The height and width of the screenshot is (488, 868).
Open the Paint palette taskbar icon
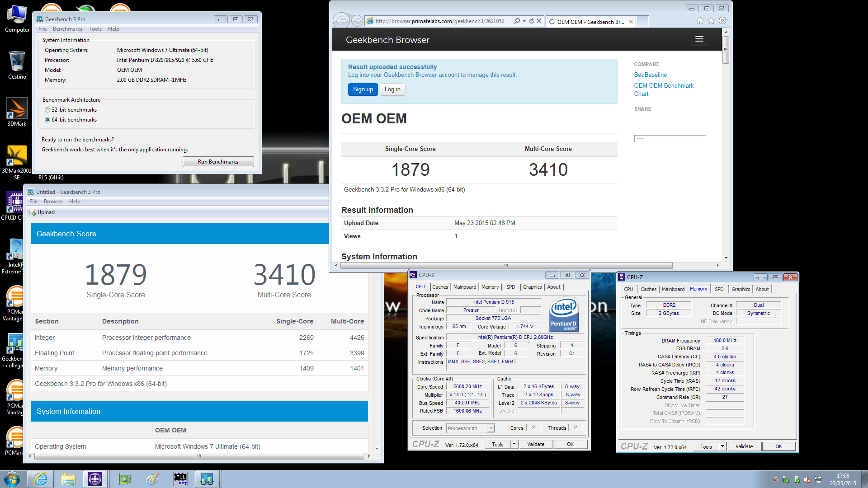(152, 479)
